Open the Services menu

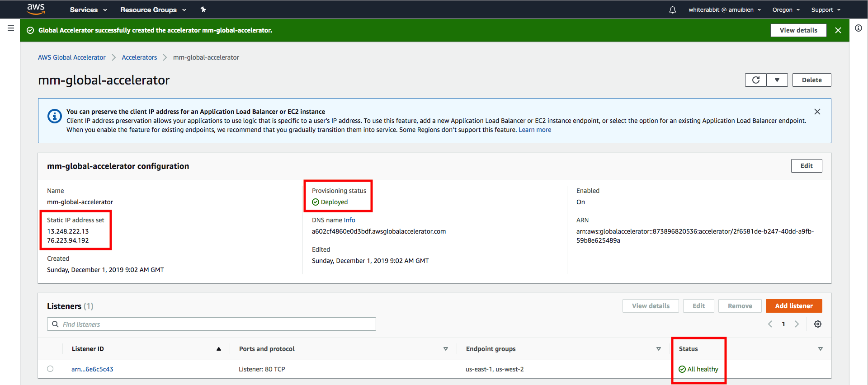tap(88, 9)
